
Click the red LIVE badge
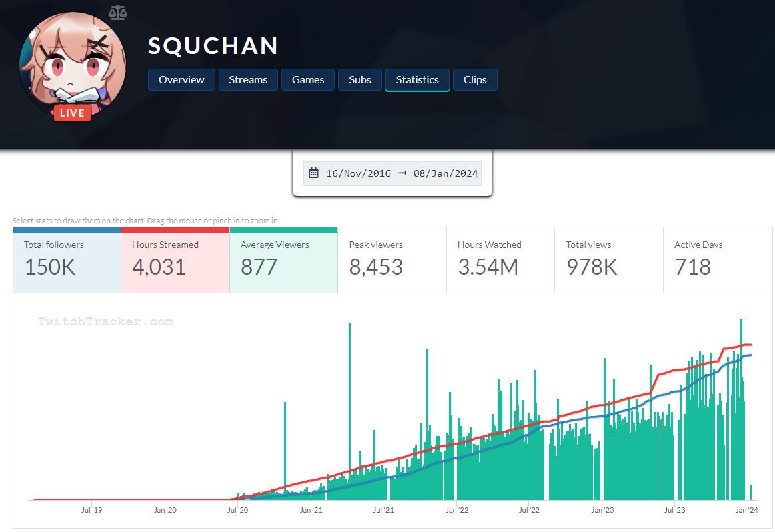[72, 113]
